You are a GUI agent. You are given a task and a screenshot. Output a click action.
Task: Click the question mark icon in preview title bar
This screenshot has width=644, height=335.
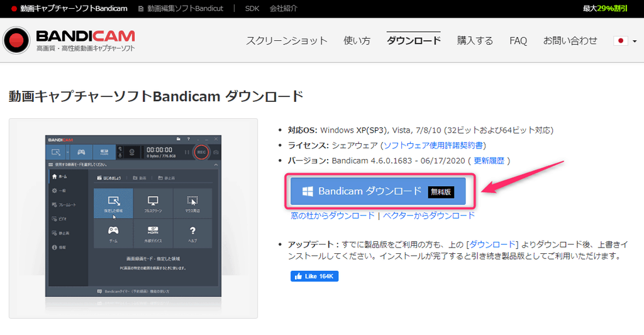coord(189,139)
